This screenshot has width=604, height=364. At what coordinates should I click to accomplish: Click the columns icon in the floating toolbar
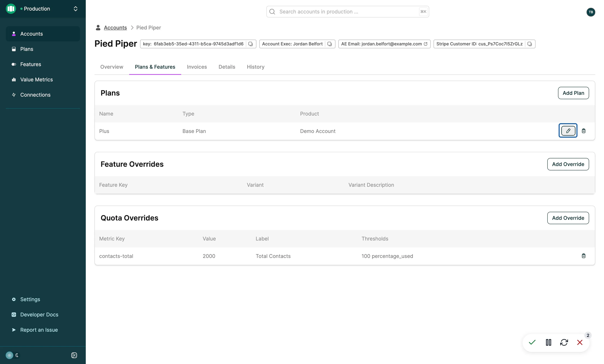tap(548, 342)
